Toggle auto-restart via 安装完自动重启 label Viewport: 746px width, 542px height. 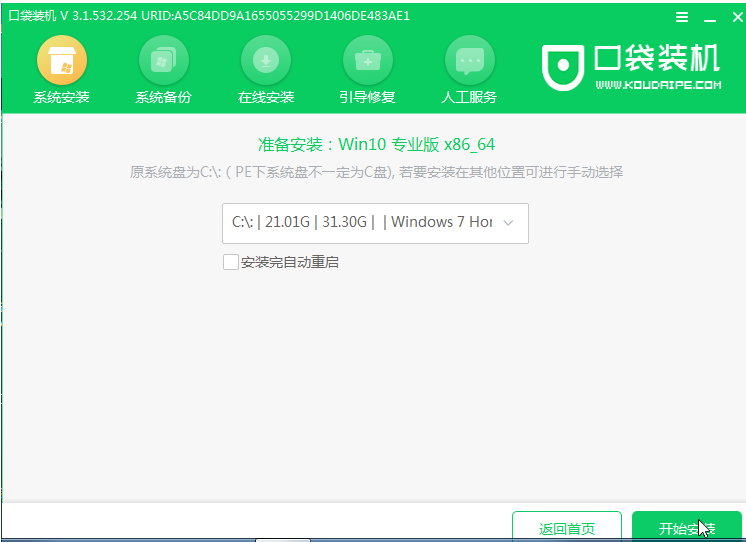(289, 262)
